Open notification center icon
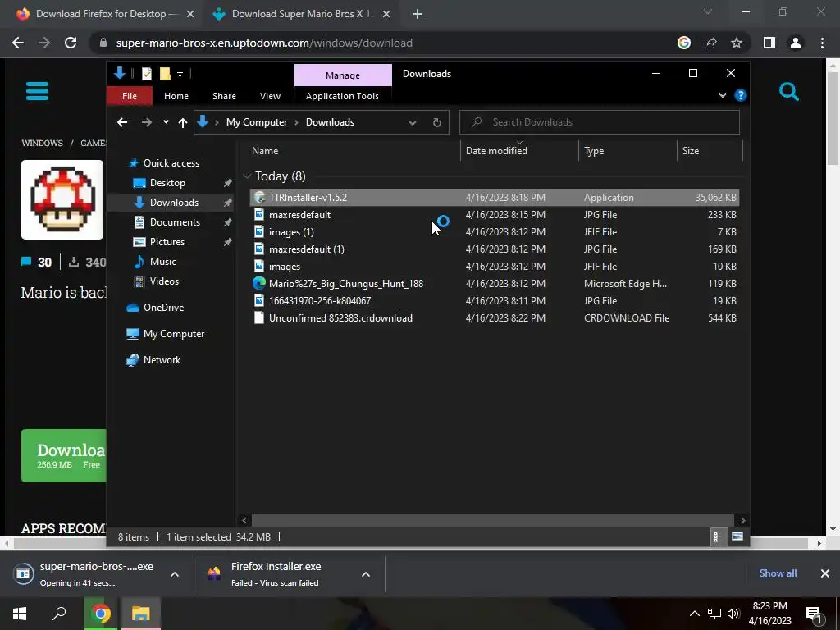This screenshot has width=840, height=630. (815, 614)
